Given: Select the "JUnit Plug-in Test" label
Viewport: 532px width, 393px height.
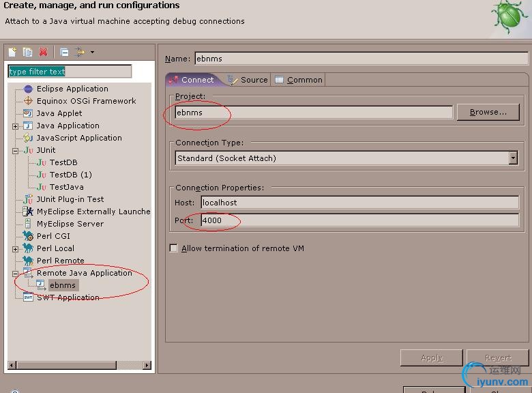Looking at the screenshot, I should (70, 199).
